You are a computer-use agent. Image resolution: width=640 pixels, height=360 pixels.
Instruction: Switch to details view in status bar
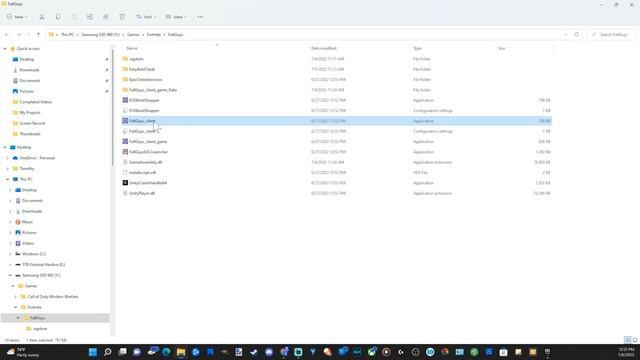click(627, 340)
